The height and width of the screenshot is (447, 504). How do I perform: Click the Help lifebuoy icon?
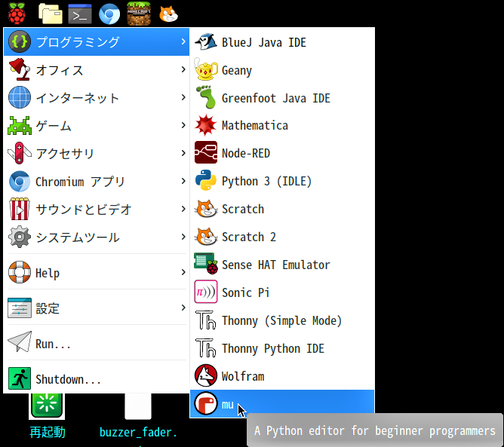pyautogui.click(x=20, y=272)
